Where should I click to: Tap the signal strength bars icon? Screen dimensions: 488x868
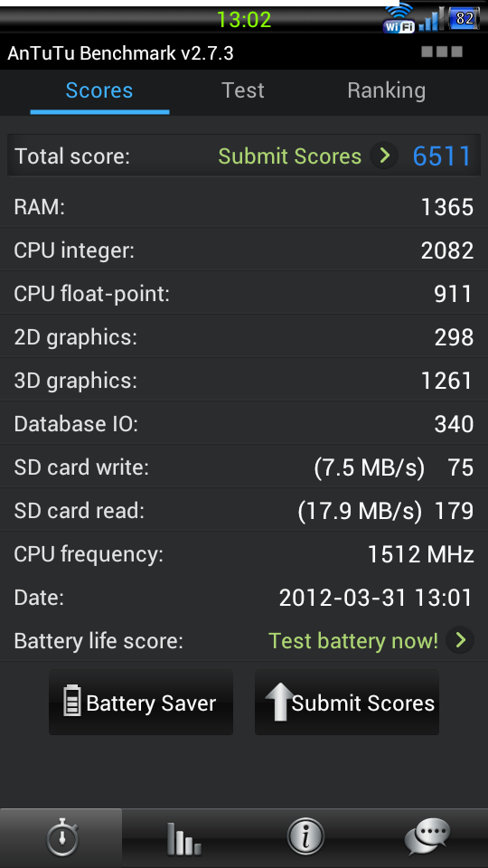click(429, 19)
